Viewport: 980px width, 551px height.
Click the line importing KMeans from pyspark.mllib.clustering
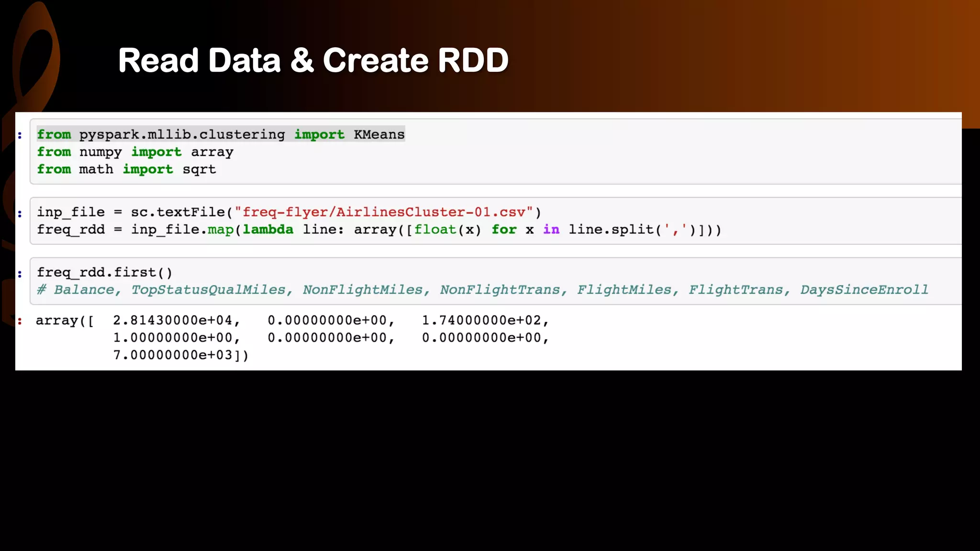[221, 134]
